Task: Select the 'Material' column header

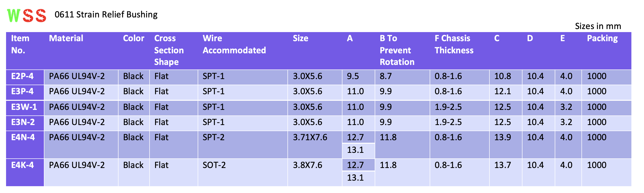Action: click(x=66, y=38)
